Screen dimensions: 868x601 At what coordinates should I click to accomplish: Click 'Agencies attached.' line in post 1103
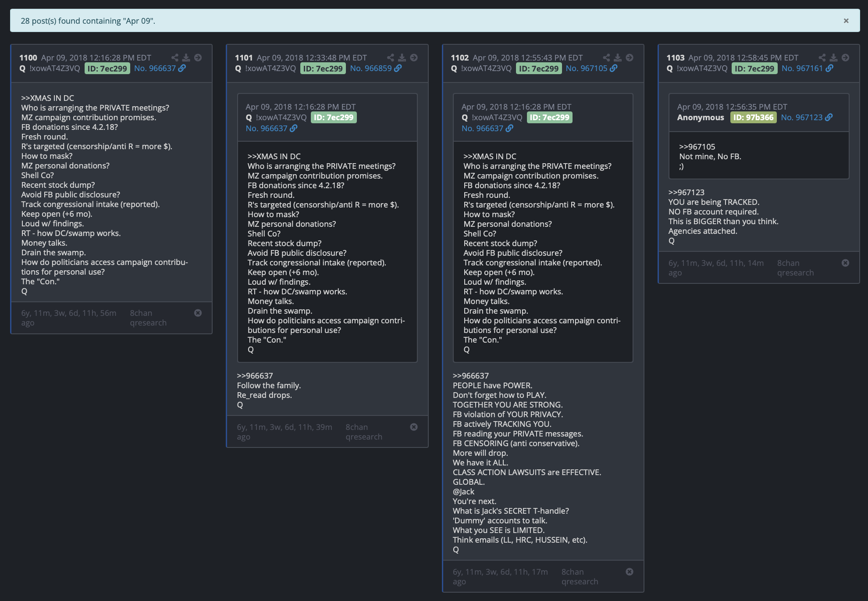(703, 231)
